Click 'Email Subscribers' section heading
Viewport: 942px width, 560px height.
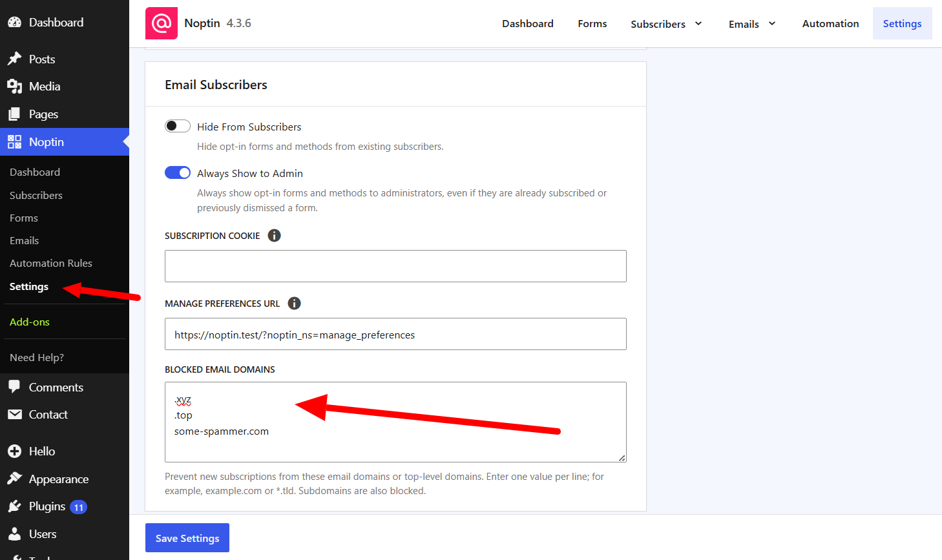216,85
